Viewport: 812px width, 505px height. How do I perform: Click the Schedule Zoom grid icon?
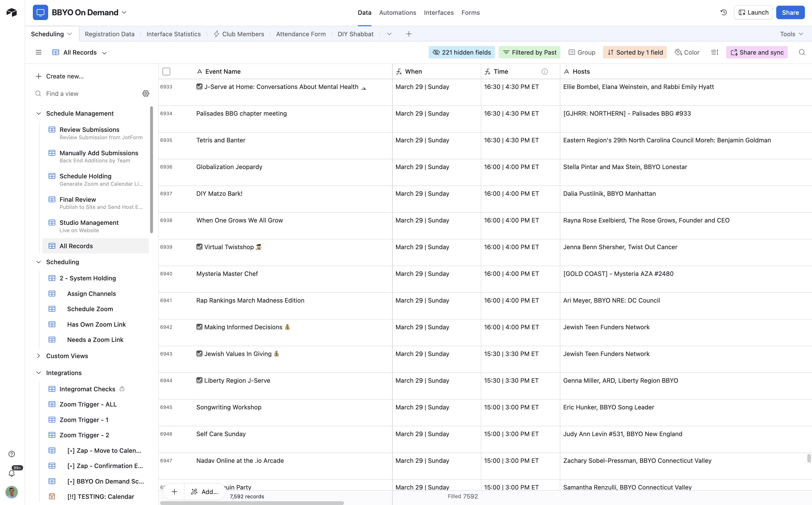52,309
